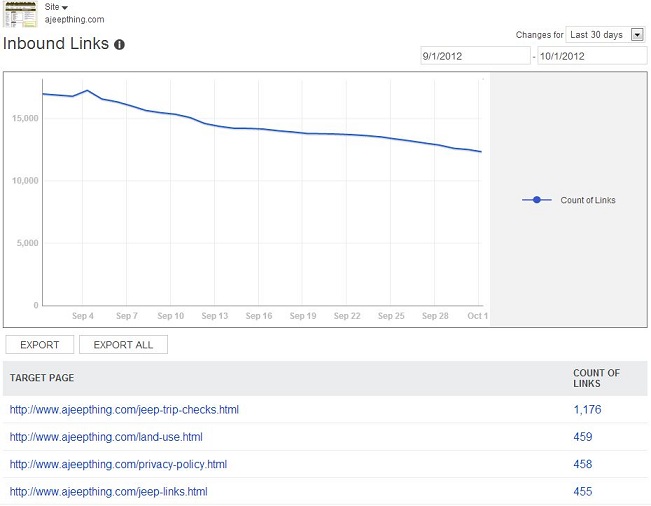Open the privacy-policy.html target page link
The width and height of the screenshot is (651, 506).
coord(118,464)
